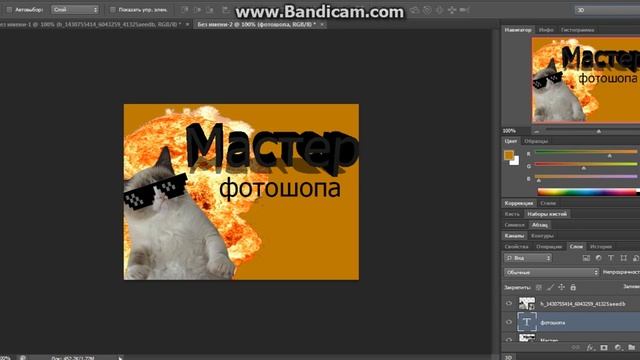The image size is (640, 360).
Task: Open the Символ panel tab
Action: 514,225
